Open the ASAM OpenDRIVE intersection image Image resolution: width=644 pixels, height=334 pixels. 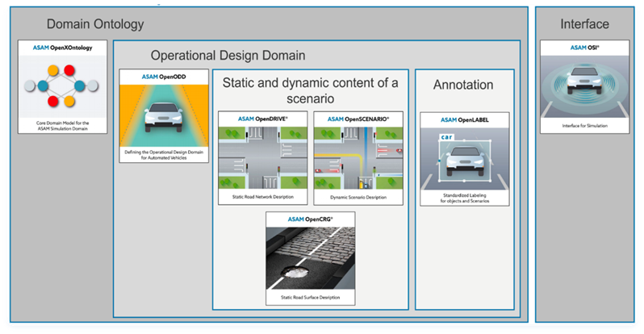pos(263,158)
